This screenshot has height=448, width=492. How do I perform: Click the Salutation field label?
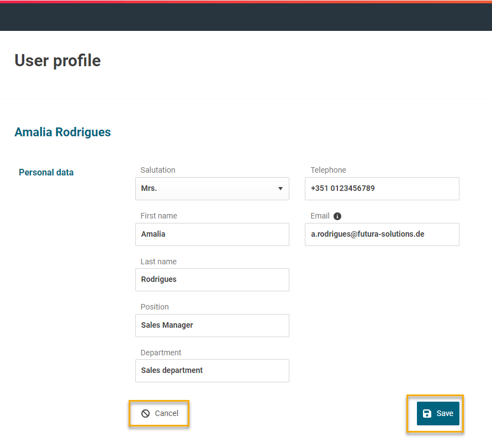pos(158,170)
